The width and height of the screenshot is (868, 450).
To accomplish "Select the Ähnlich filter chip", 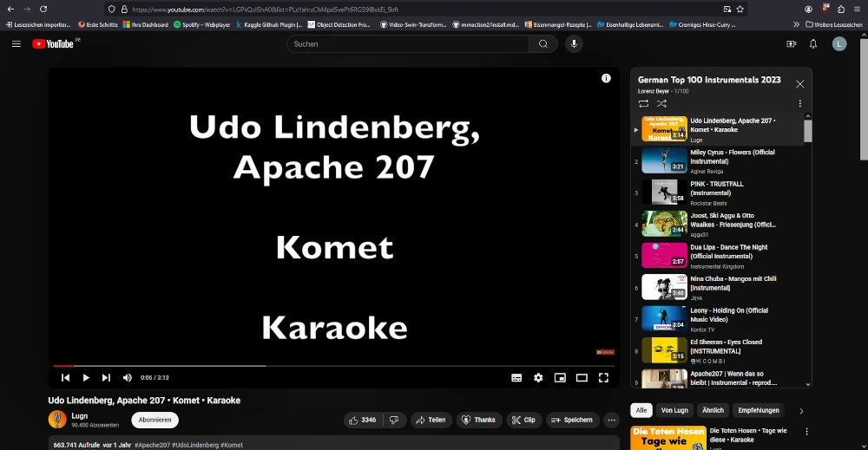I will point(713,410).
